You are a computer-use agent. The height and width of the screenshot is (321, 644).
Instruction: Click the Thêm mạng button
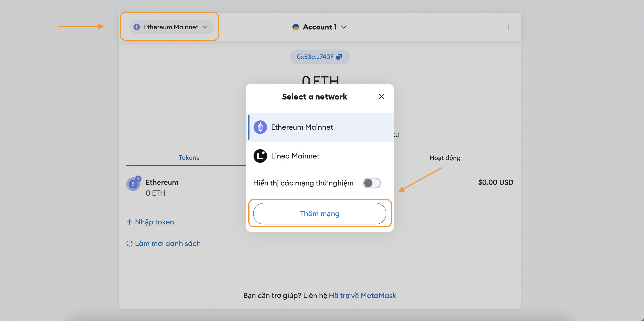click(319, 213)
